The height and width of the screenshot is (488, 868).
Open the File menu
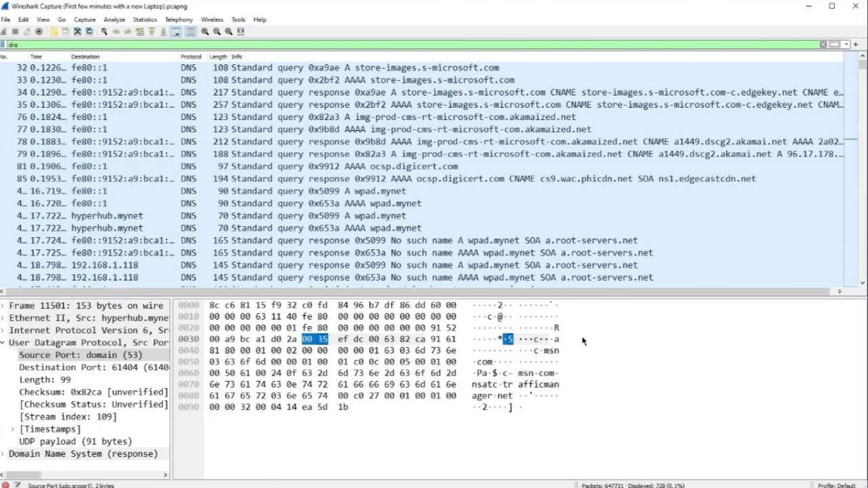pos(6,19)
